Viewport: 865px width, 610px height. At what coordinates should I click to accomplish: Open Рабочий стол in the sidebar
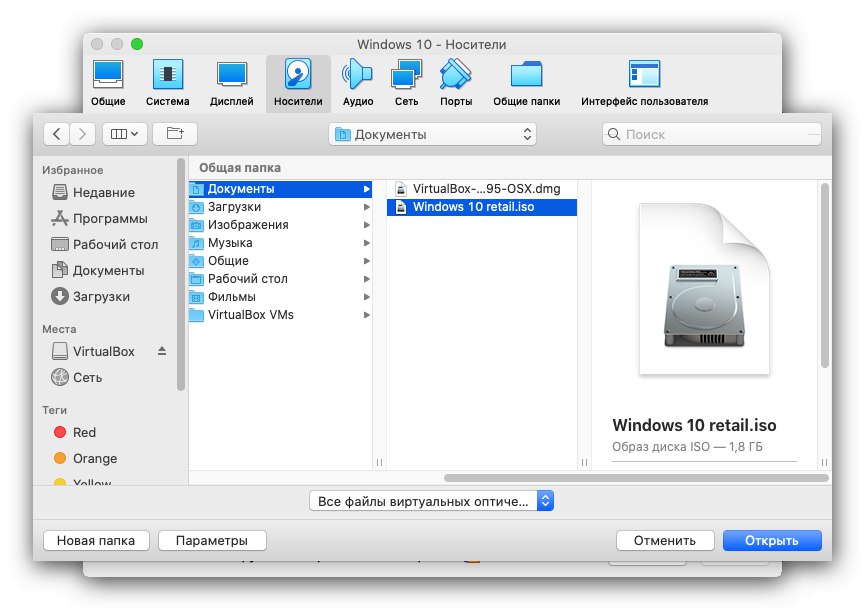click(105, 244)
